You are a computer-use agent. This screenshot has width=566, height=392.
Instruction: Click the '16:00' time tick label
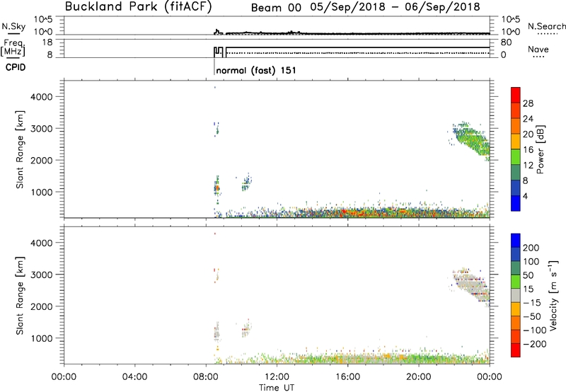pos(347,377)
